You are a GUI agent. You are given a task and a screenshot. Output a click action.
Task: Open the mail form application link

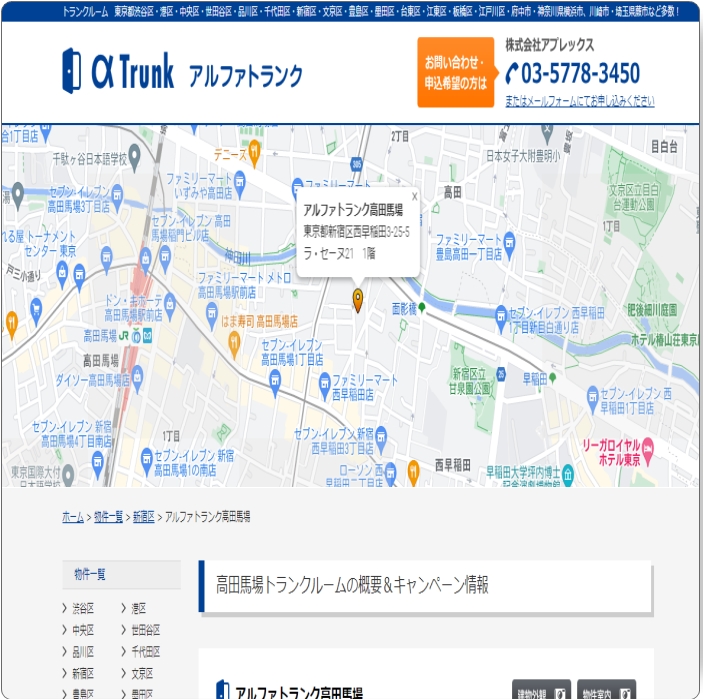[x=579, y=101]
